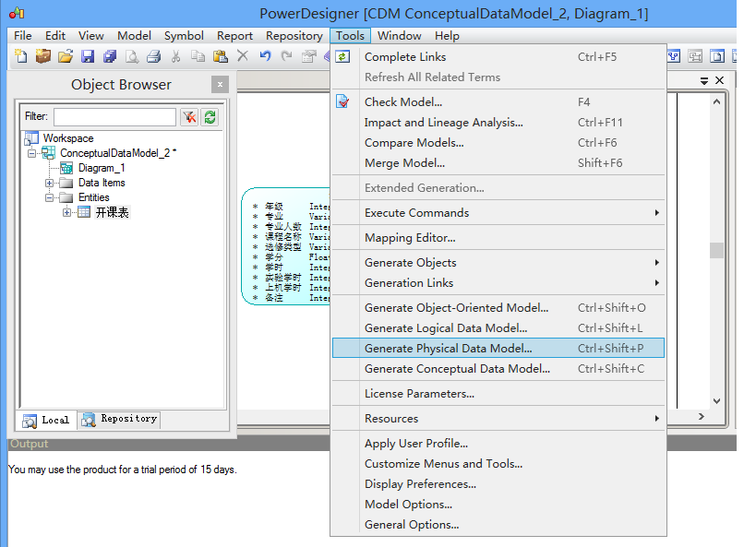Open the File menu
756x547 pixels.
[x=23, y=36]
